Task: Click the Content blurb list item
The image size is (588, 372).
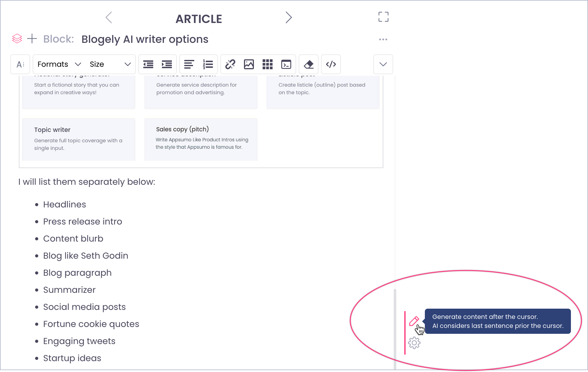Action: [73, 238]
